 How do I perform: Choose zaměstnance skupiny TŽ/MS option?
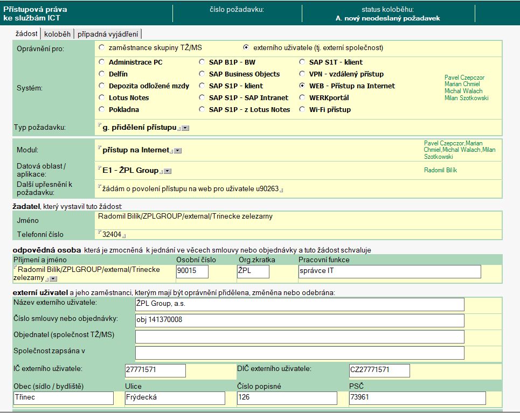[x=102, y=47]
